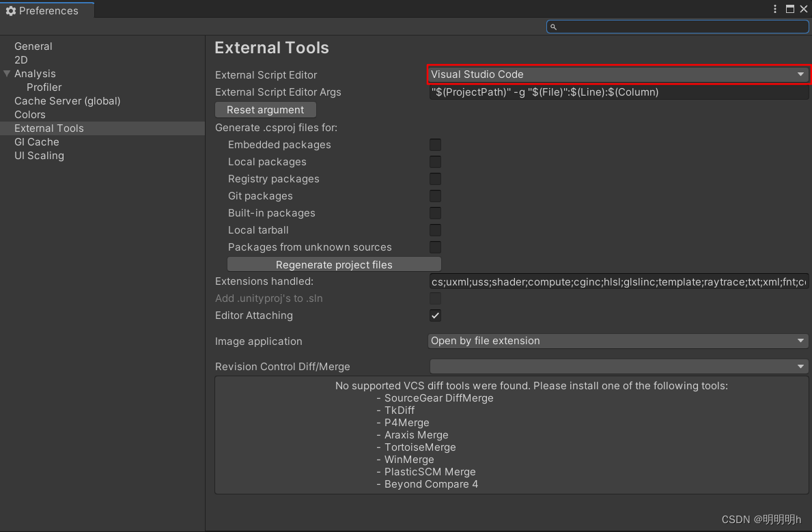Collapse the Analysis section in the sidebar
The height and width of the screenshot is (532, 812).
pos(7,73)
